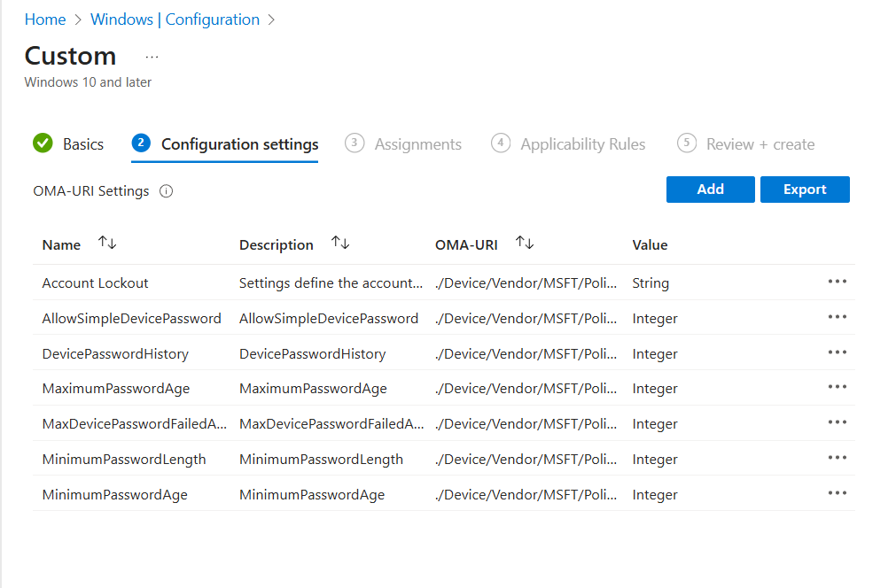Open ellipsis menu for MinimumPasswordAge row
Image resolution: width=896 pixels, height=588 pixels.
[x=837, y=493]
